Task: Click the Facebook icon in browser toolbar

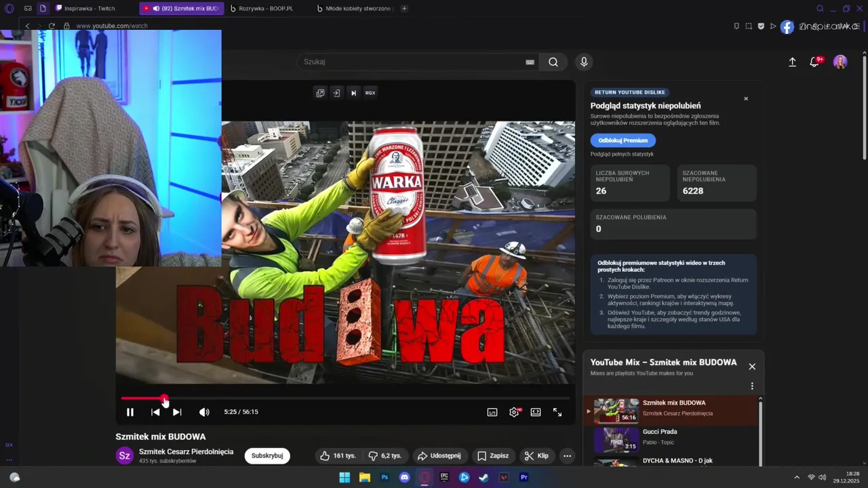Action: [x=787, y=26]
